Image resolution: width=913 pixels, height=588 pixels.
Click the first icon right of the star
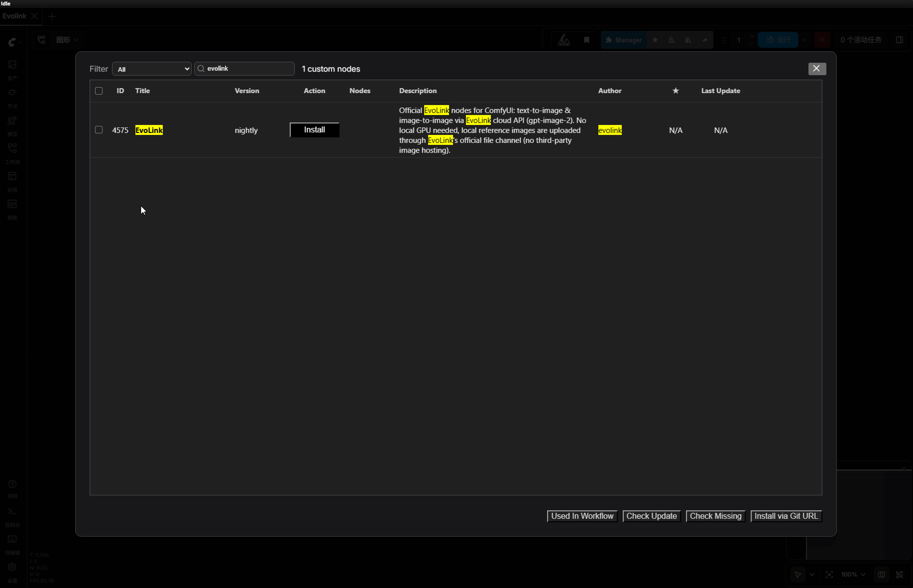coord(671,40)
